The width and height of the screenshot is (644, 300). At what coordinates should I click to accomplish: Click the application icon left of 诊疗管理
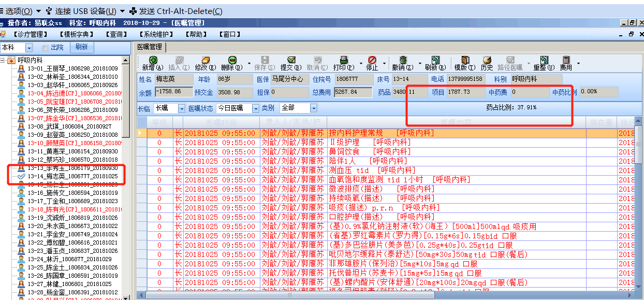click(x=3, y=34)
